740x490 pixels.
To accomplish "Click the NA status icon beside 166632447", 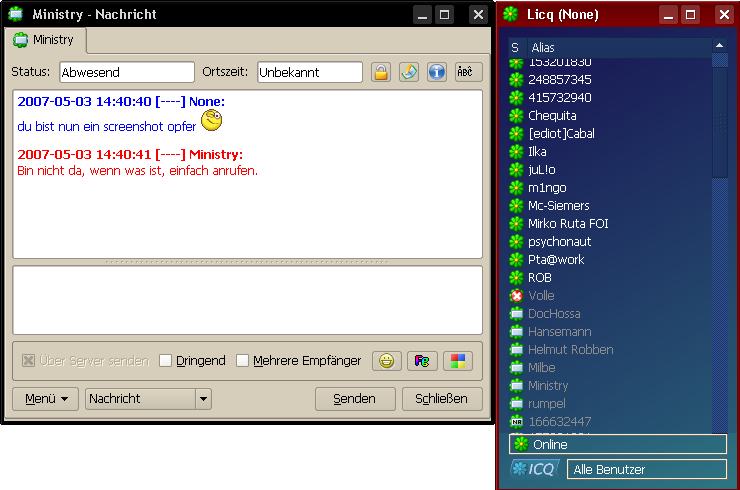I will (516, 422).
